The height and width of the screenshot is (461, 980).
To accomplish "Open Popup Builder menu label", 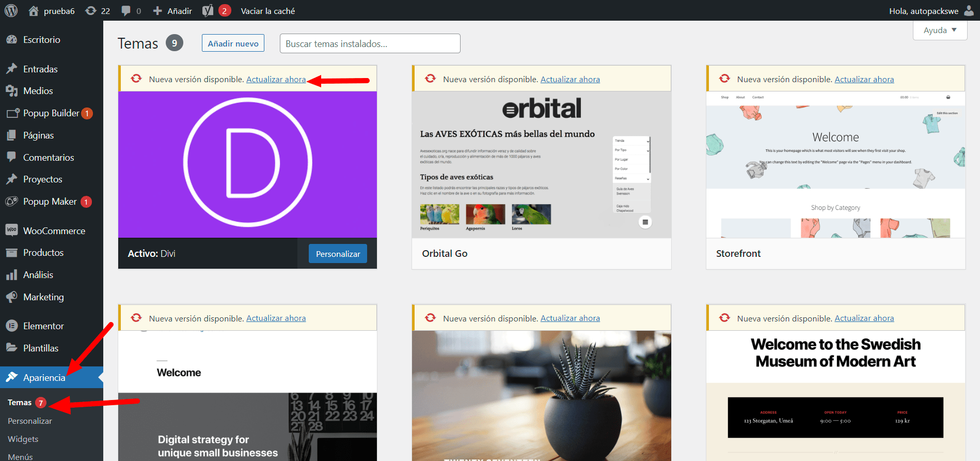I will [x=51, y=113].
